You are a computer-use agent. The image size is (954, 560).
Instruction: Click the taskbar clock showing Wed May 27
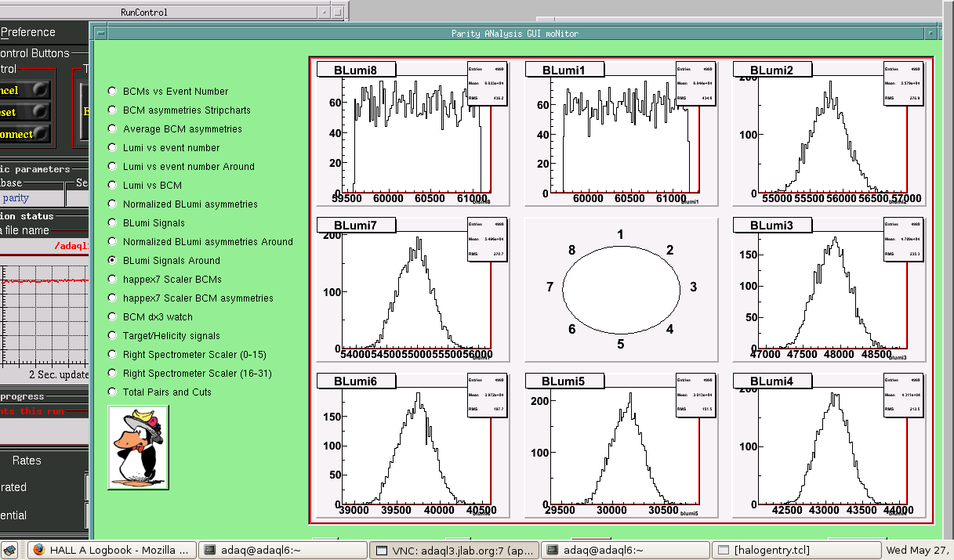919,551
